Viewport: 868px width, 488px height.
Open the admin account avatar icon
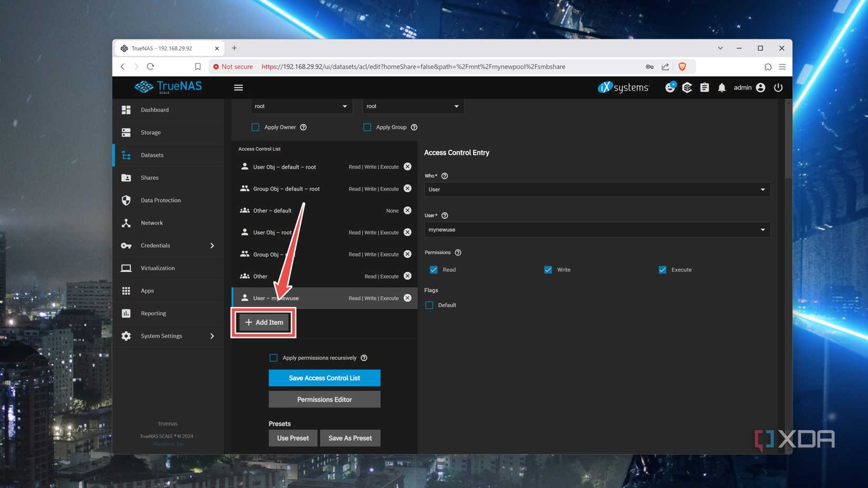[760, 87]
